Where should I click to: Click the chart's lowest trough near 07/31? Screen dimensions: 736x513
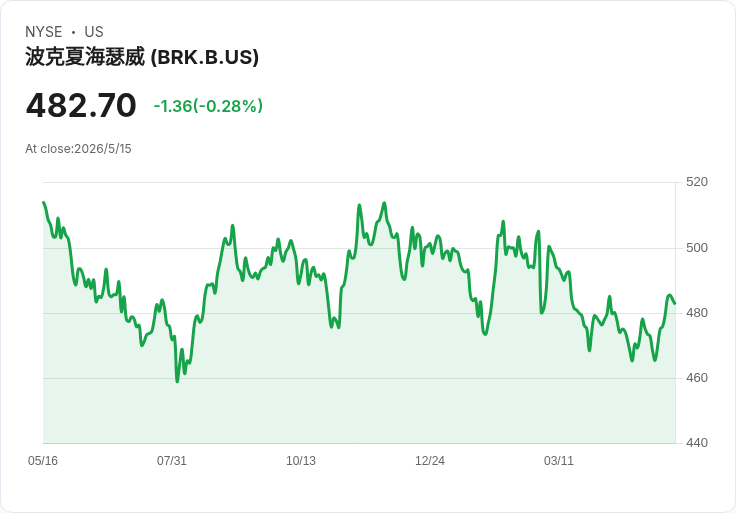(x=177, y=382)
